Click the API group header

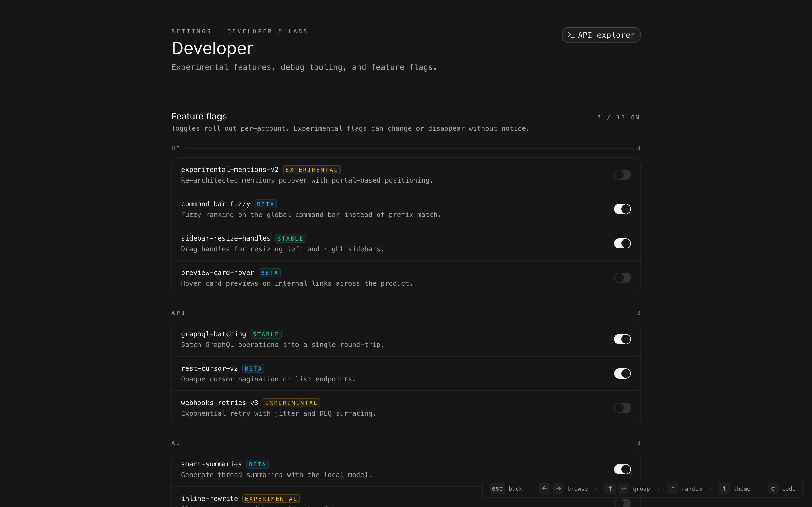[x=178, y=313]
